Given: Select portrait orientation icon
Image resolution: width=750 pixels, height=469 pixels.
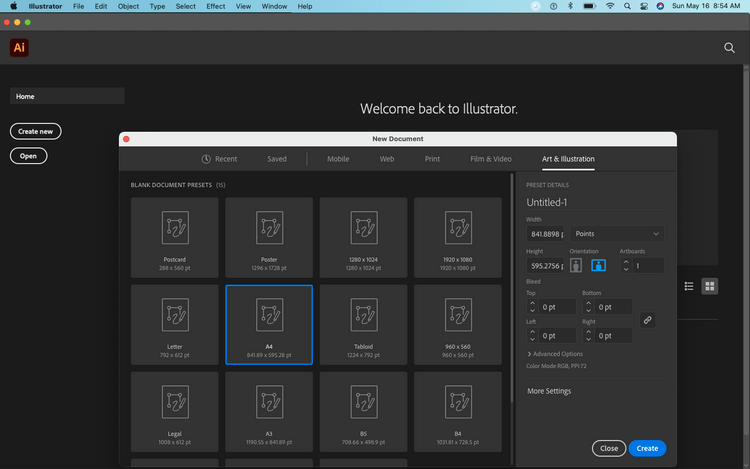Looking at the screenshot, I should (x=577, y=265).
